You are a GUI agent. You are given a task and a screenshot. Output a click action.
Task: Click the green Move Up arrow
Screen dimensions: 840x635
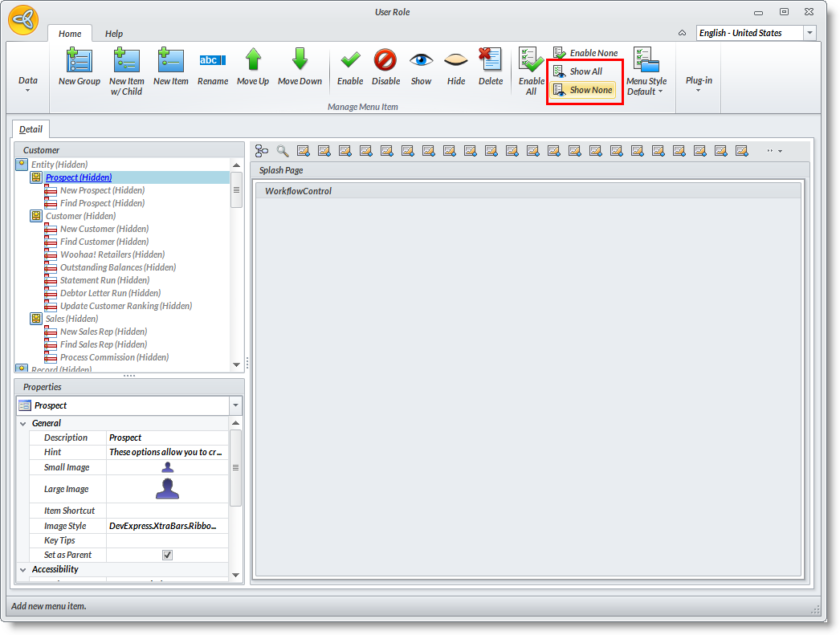click(x=253, y=61)
